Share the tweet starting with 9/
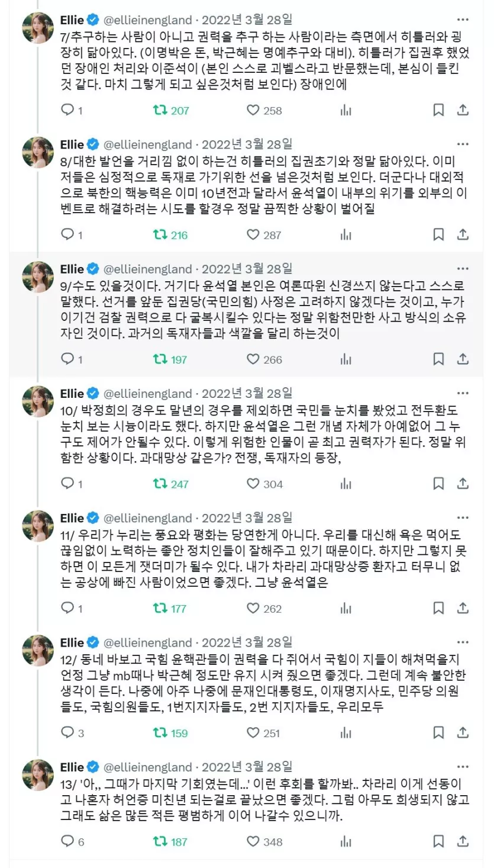The height and width of the screenshot is (868, 494). 463,359
